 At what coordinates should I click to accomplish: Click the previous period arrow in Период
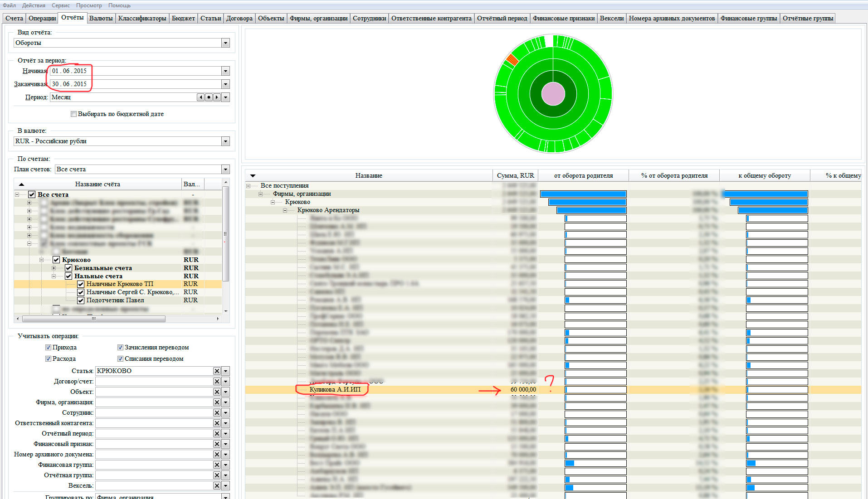[x=200, y=97]
